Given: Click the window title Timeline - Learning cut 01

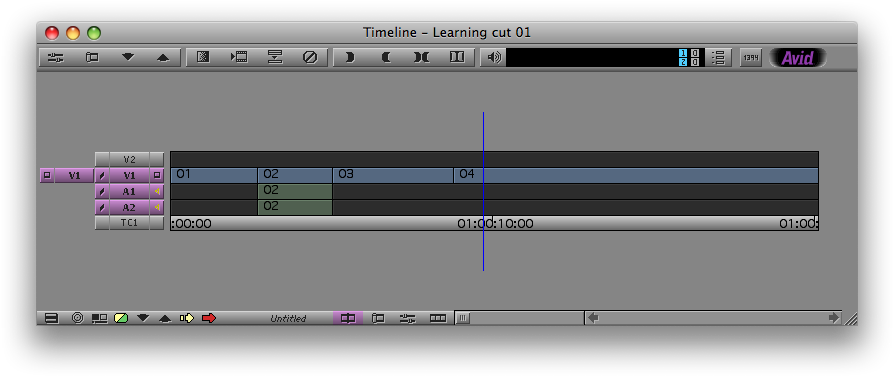Looking at the screenshot, I should [447, 32].
